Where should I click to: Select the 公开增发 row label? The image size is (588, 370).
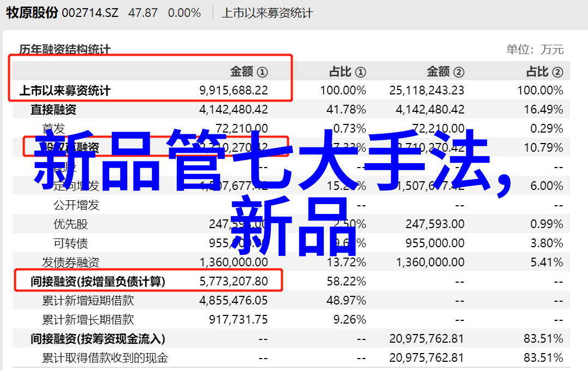click(x=76, y=205)
